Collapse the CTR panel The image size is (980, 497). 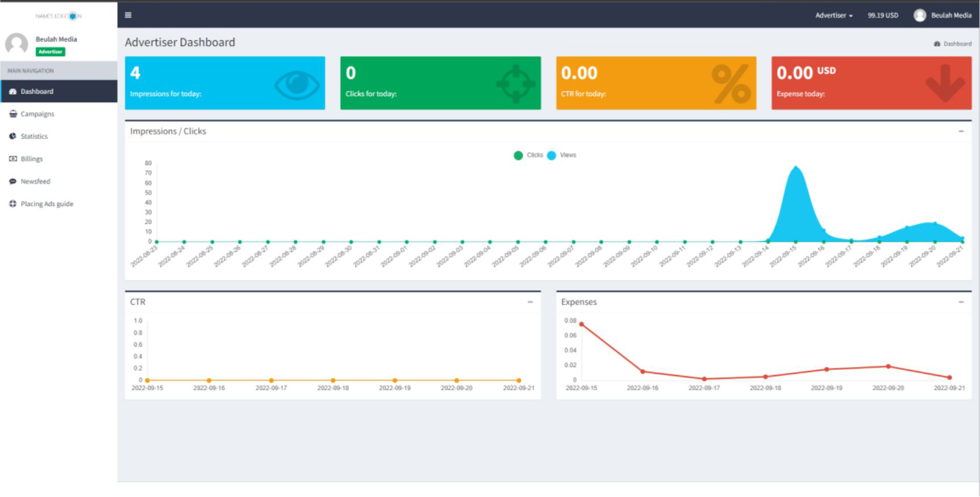pyautogui.click(x=530, y=302)
